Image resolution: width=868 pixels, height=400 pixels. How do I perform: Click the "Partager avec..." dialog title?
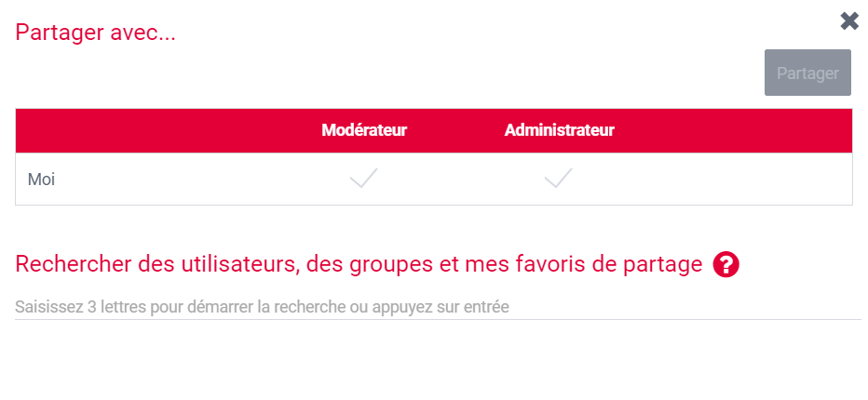(96, 33)
